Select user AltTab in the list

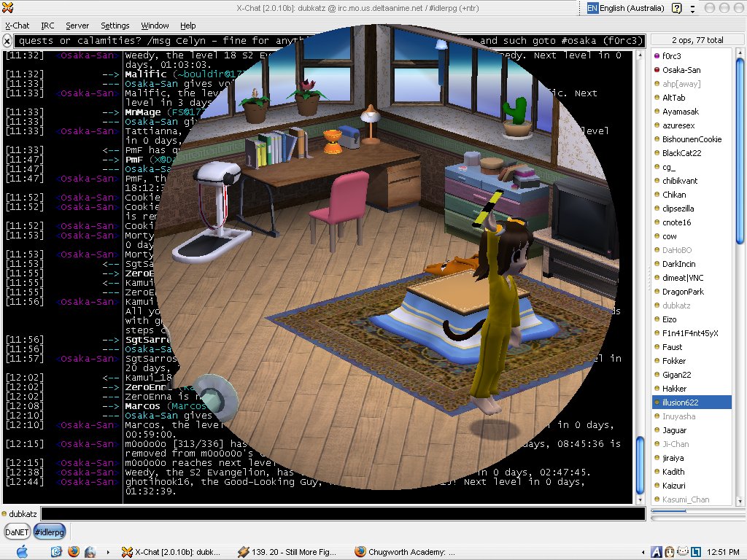tap(692, 98)
